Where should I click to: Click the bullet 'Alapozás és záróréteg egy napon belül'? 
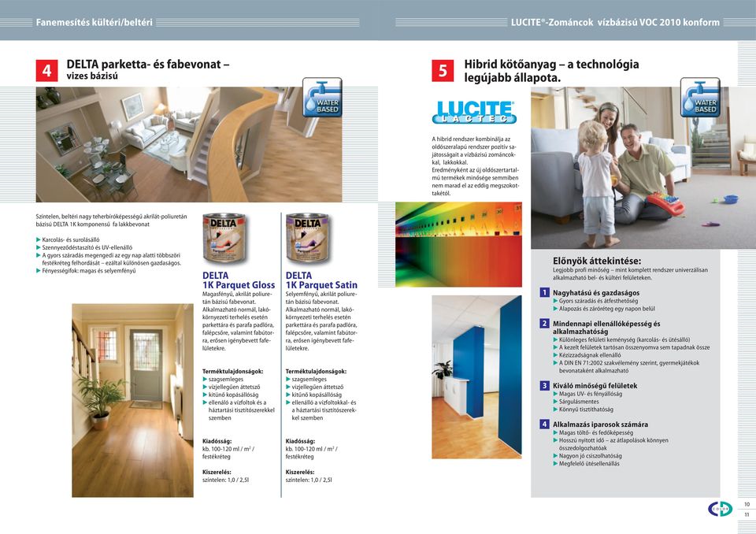point(607,309)
